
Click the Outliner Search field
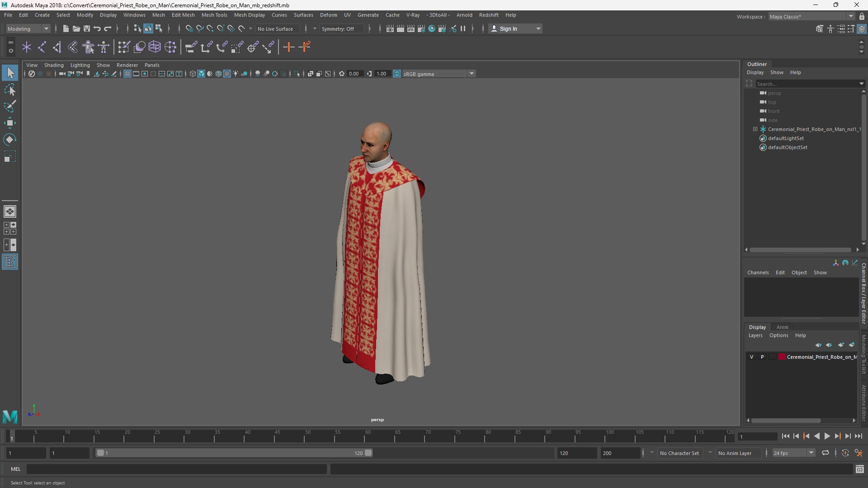(807, 84)
